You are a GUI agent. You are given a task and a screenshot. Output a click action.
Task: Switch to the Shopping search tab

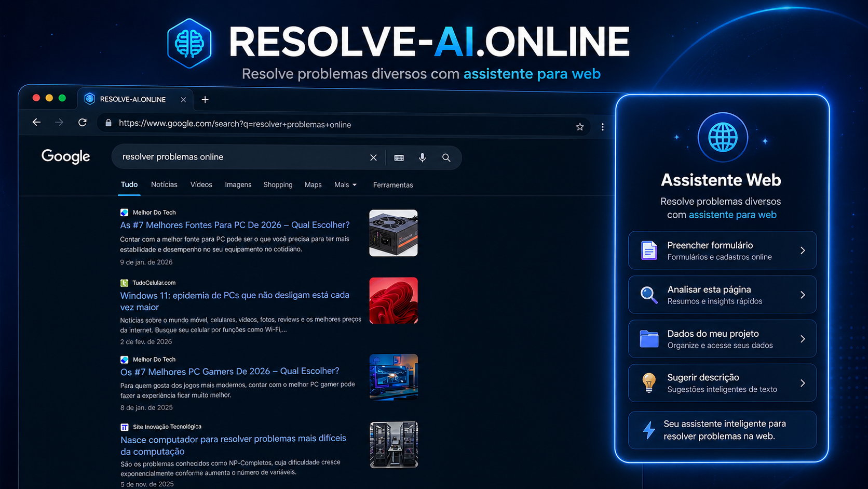278,185
